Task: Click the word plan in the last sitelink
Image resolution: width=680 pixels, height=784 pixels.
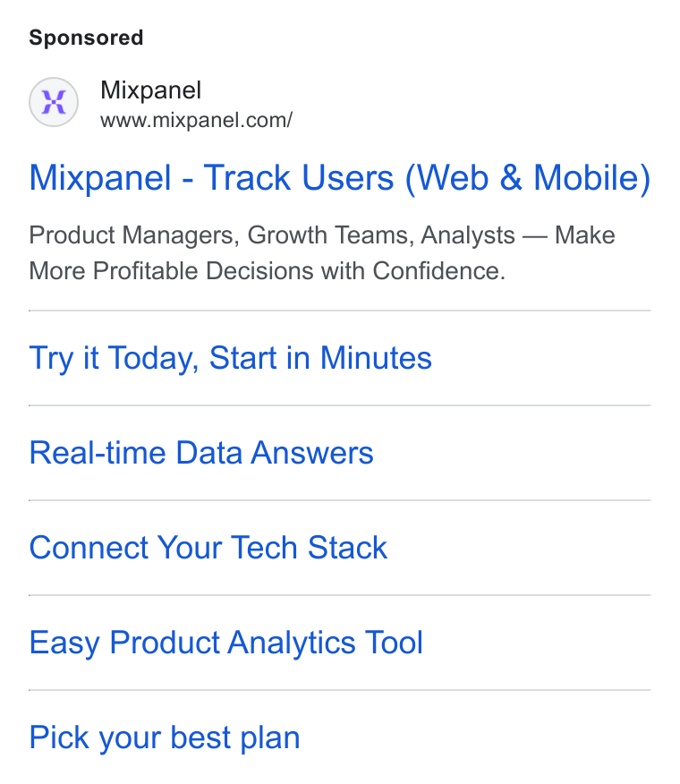Action: pos(270,738)
